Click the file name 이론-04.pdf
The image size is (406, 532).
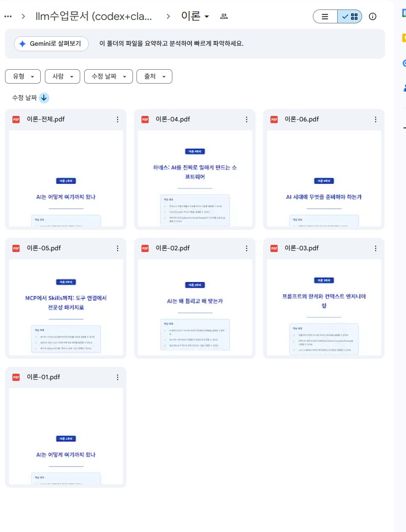173,119
